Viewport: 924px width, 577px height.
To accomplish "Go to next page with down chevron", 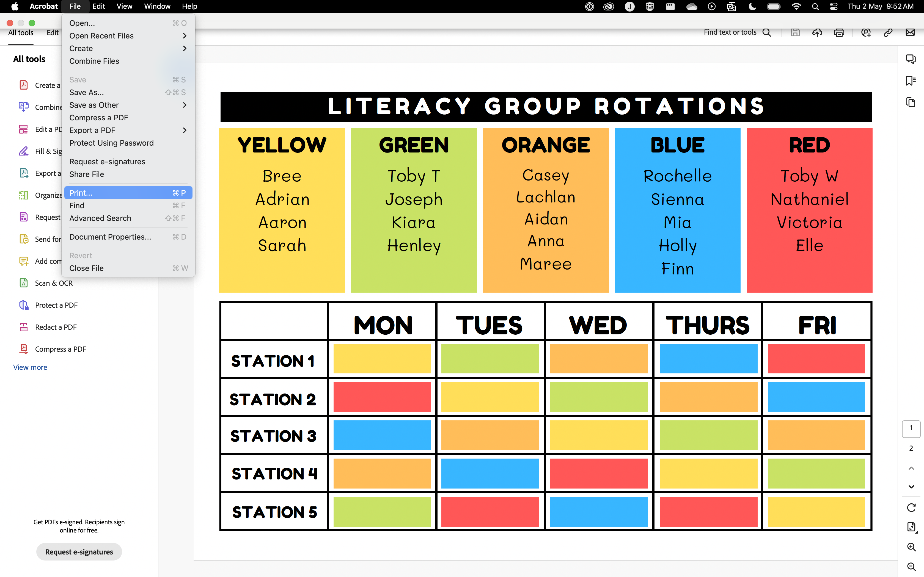I will [911, 487].
